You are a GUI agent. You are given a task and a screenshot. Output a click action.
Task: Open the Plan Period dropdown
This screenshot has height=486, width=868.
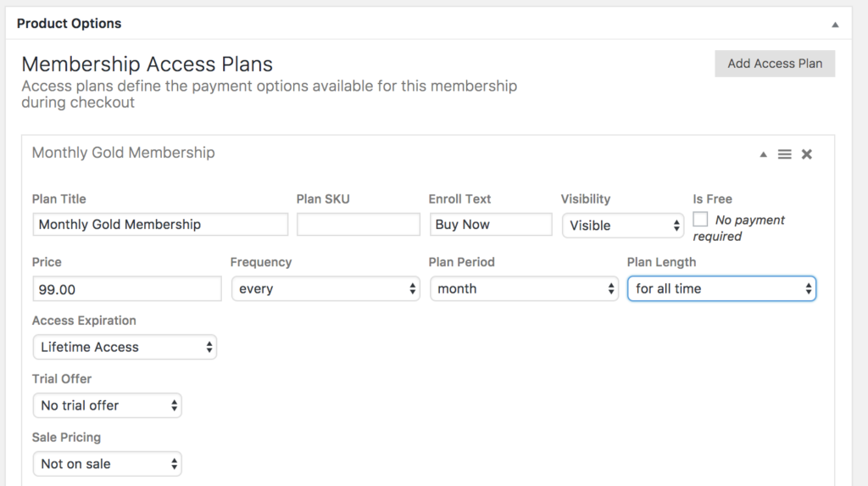tap(524, 288)
